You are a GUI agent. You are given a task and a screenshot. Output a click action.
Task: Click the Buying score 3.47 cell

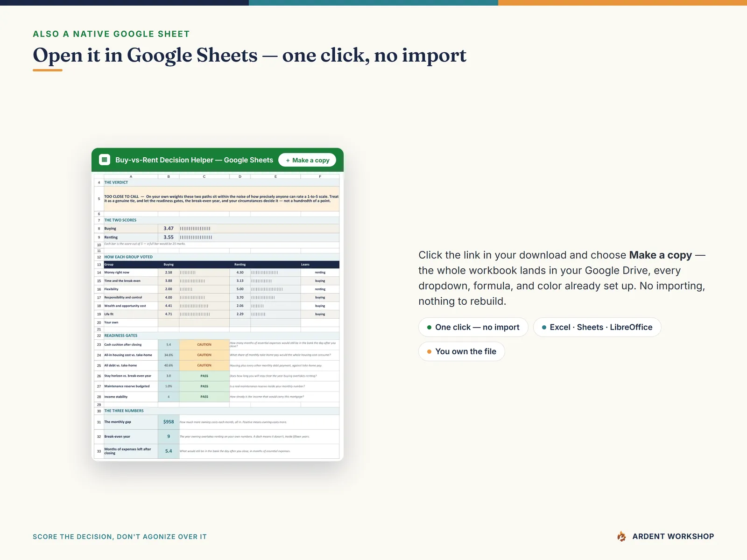[169, 229]
